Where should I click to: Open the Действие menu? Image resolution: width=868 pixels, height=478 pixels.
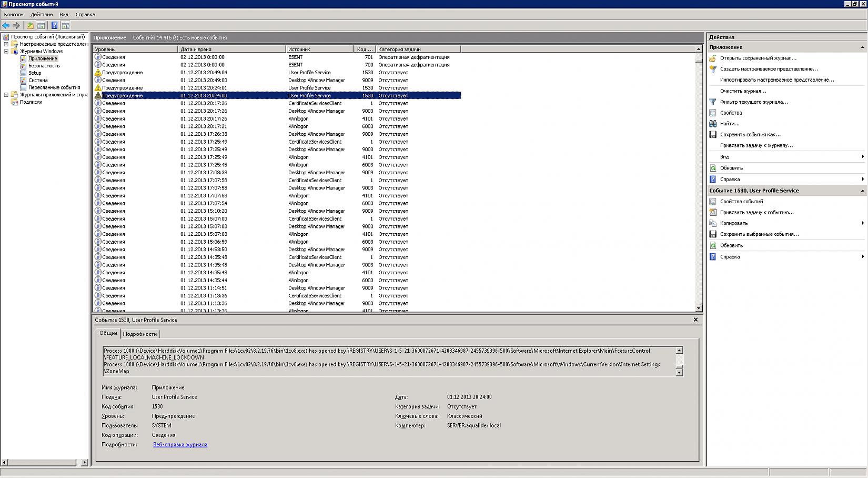tap(41, 15)
